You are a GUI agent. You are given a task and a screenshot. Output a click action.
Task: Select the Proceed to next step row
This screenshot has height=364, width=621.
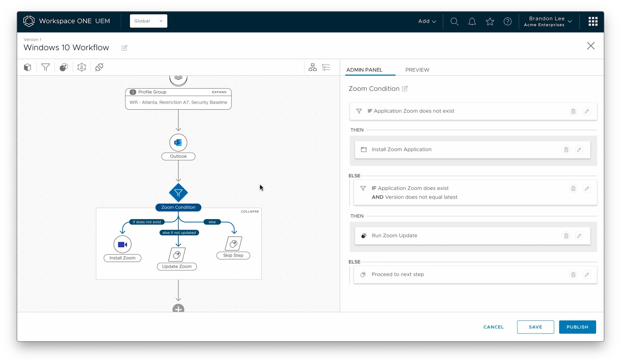click(x=475, y=275)
